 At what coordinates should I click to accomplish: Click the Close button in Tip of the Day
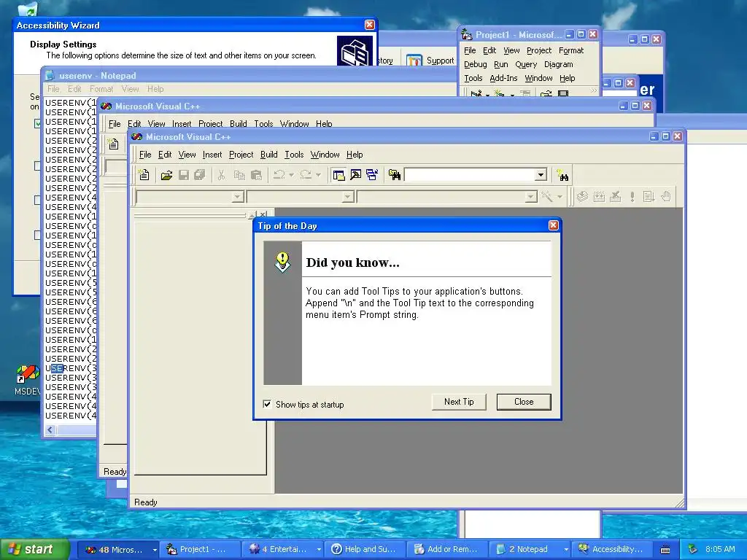click(524, 402)
